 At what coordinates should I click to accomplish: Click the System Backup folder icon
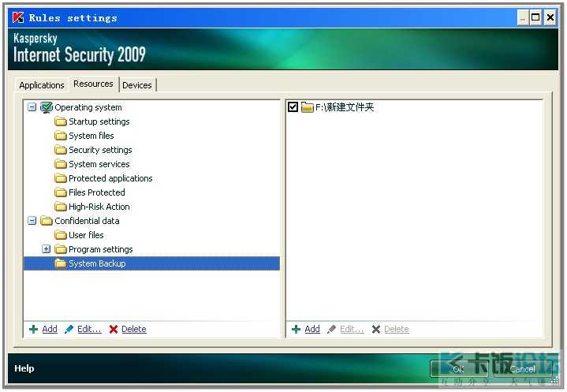61,263
